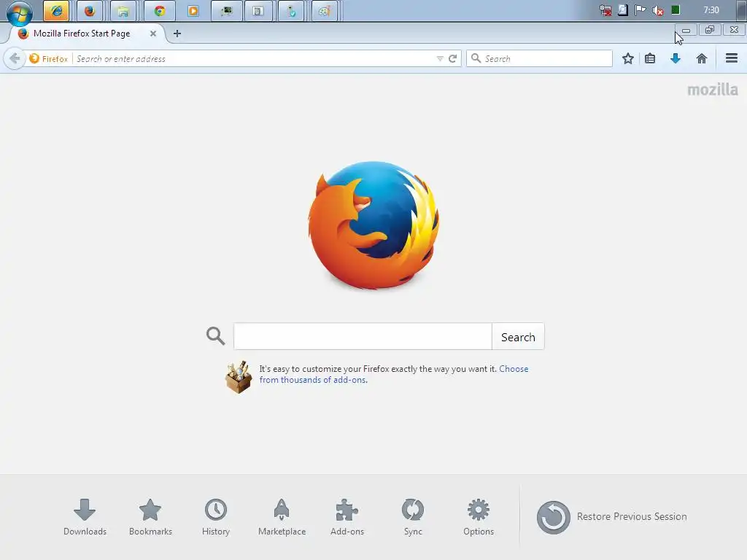
Task: Open a new tab with the plus button
Action: click(x=177, y=34)
